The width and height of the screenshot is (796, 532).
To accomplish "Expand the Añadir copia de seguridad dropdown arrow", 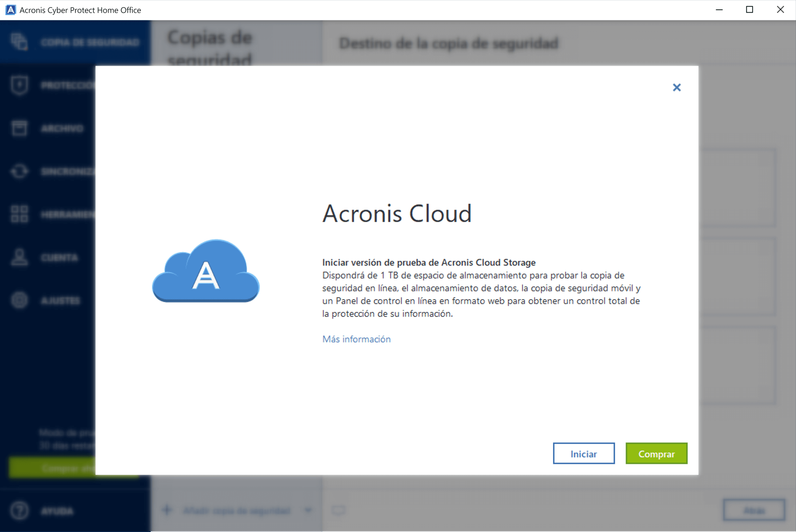I will point(308,510).
